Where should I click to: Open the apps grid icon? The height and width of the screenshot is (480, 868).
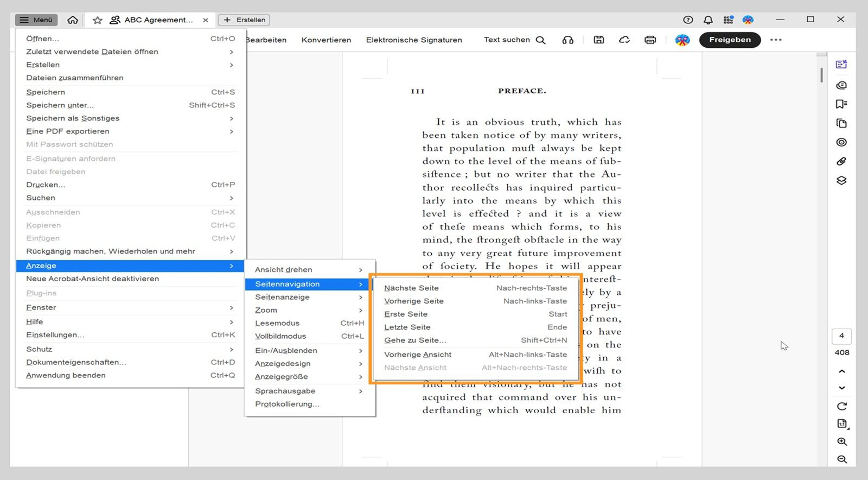pyautogui.click(x=728, y=20)
